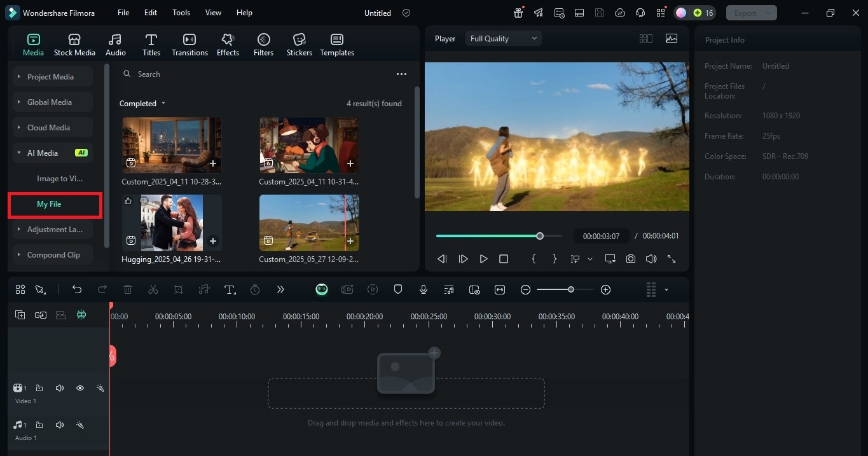Screen dimensions: 868x456
Task: Click the player progress slider handle
Action: coord(540,236)
